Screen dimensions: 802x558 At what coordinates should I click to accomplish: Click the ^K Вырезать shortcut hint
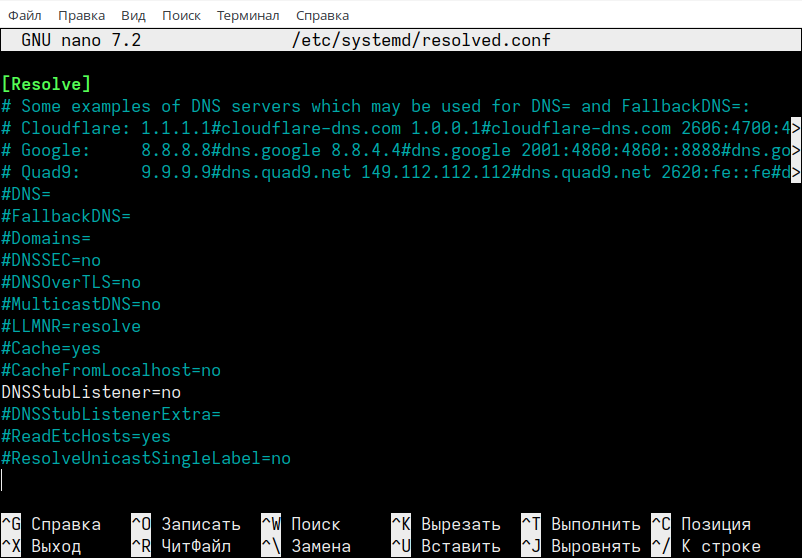coord(445,525)
